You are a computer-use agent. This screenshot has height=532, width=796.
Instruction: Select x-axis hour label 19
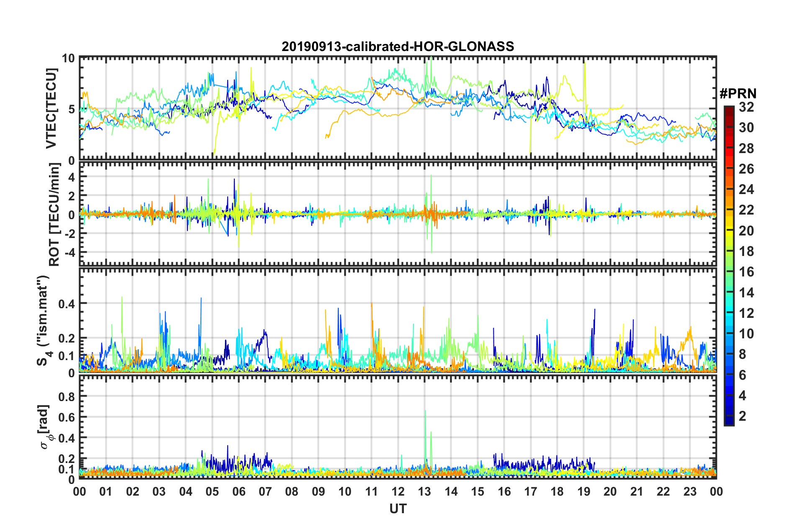(x=583, y=491)
